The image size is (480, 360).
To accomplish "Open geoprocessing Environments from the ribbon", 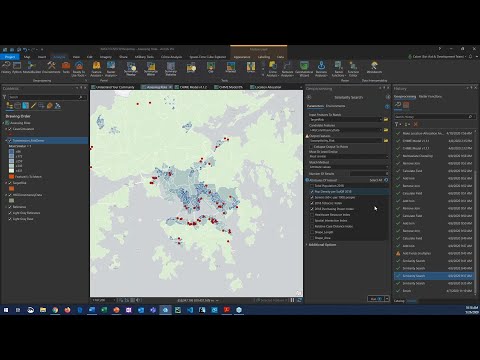I will coord(51,67).
